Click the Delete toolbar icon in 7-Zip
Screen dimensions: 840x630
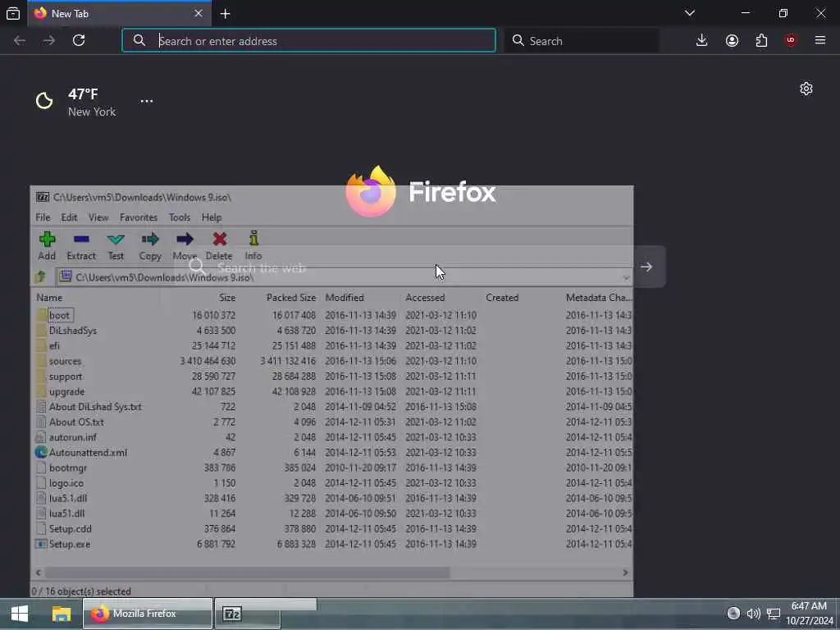pos(220,239)
